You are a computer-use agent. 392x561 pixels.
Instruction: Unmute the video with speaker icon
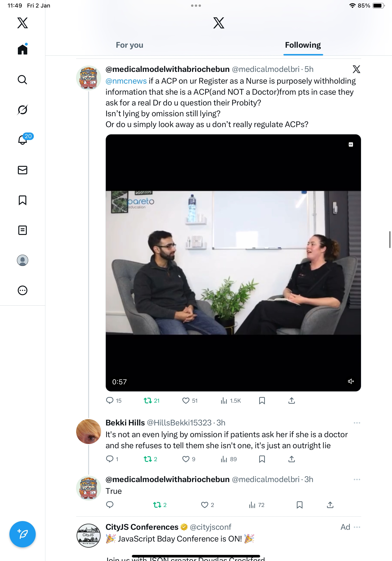[x=351, y=381]
